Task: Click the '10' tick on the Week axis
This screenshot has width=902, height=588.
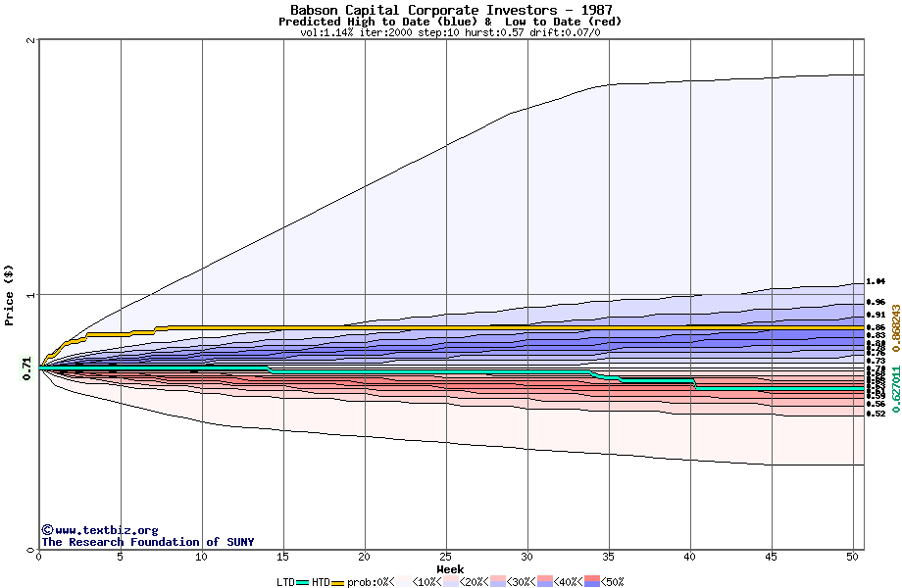Action: pyautogui.click(x=201, y=557)
